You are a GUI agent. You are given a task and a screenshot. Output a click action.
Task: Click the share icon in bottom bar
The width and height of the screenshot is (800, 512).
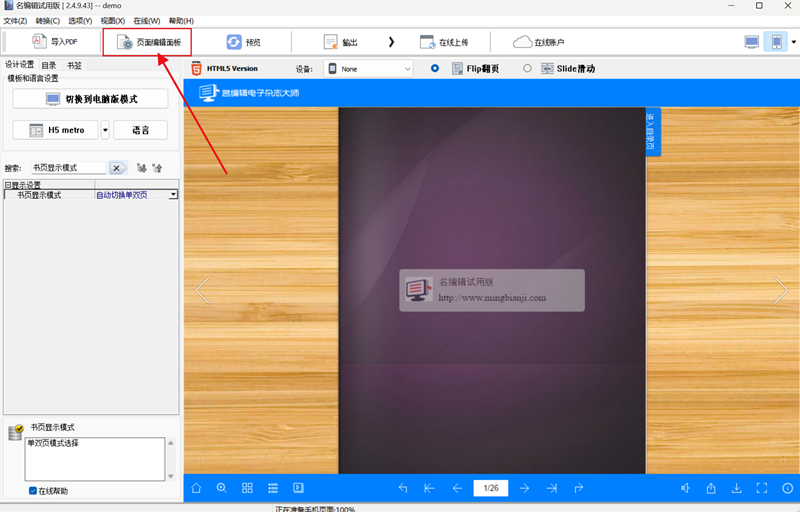pyautogui.click(x=711, y=488)
